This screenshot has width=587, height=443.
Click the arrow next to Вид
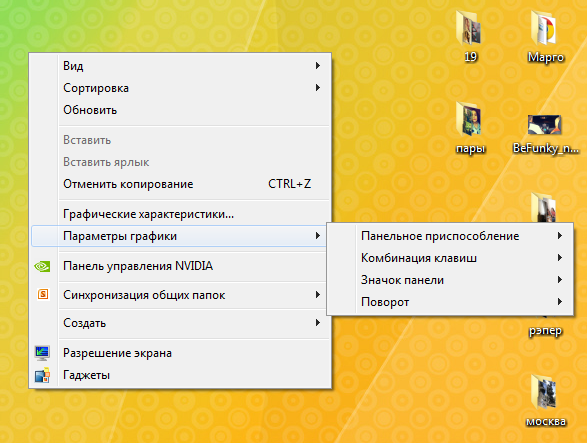[318, 66]
